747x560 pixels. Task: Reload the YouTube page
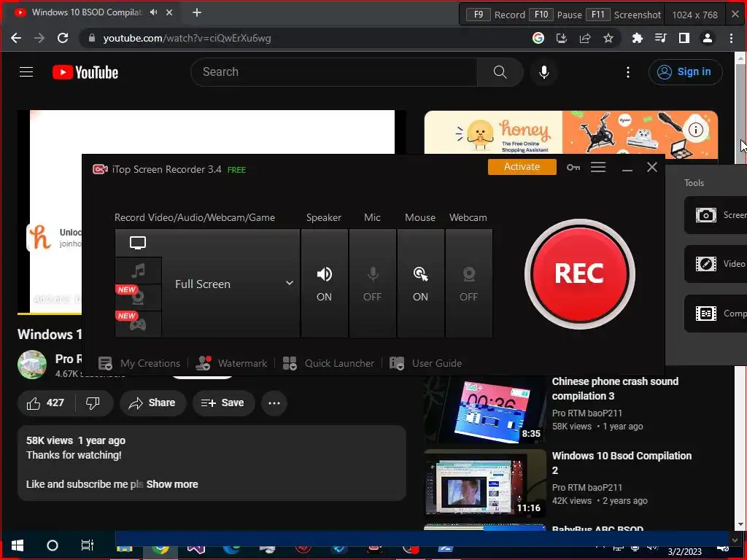pos(63,38)
